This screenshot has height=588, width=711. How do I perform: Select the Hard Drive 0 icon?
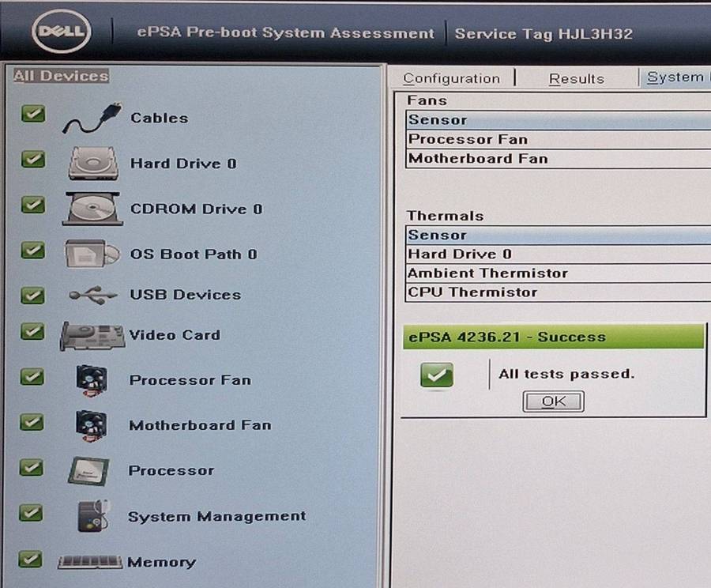92,163
